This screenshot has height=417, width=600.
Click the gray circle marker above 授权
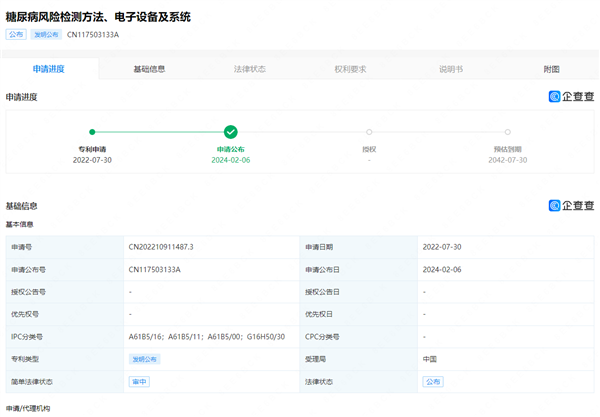point(369,131)
